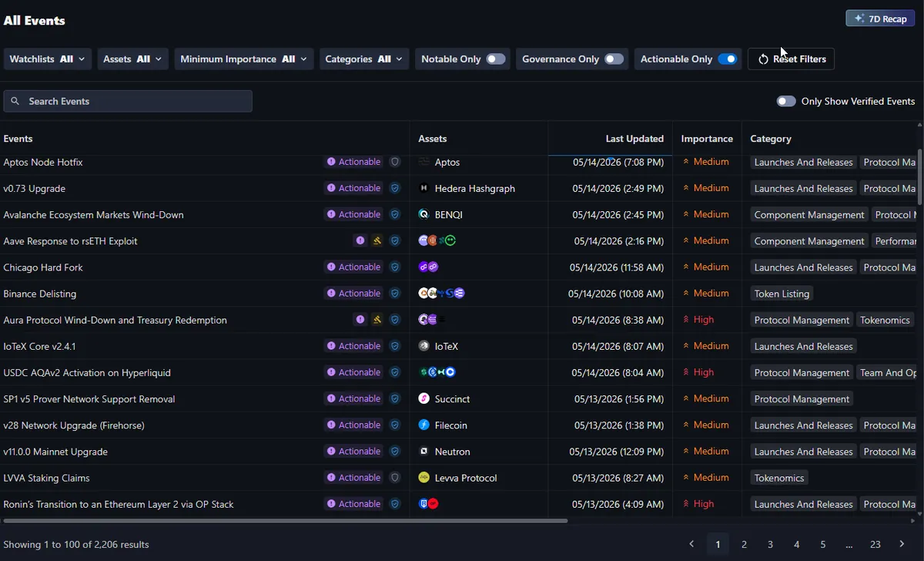Select current page 1 in pagination
This screenshot has height=561, width=924.
[x=718, y=544]
